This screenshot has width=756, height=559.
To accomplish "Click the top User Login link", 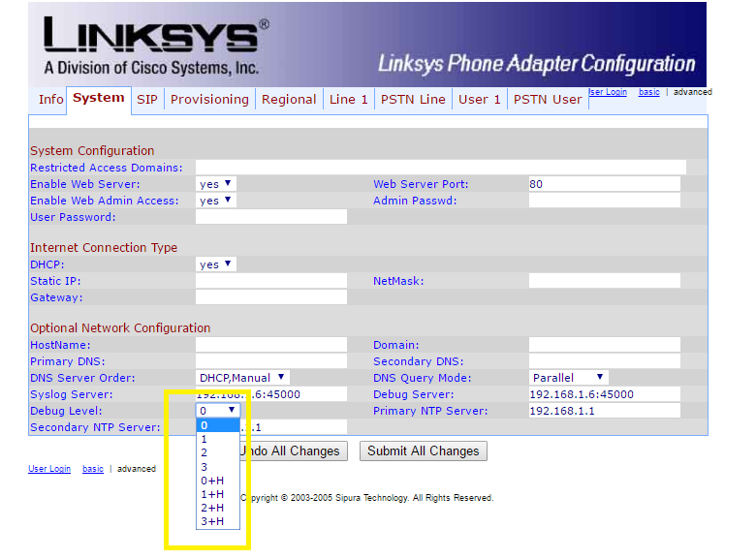I will [608, 92].
